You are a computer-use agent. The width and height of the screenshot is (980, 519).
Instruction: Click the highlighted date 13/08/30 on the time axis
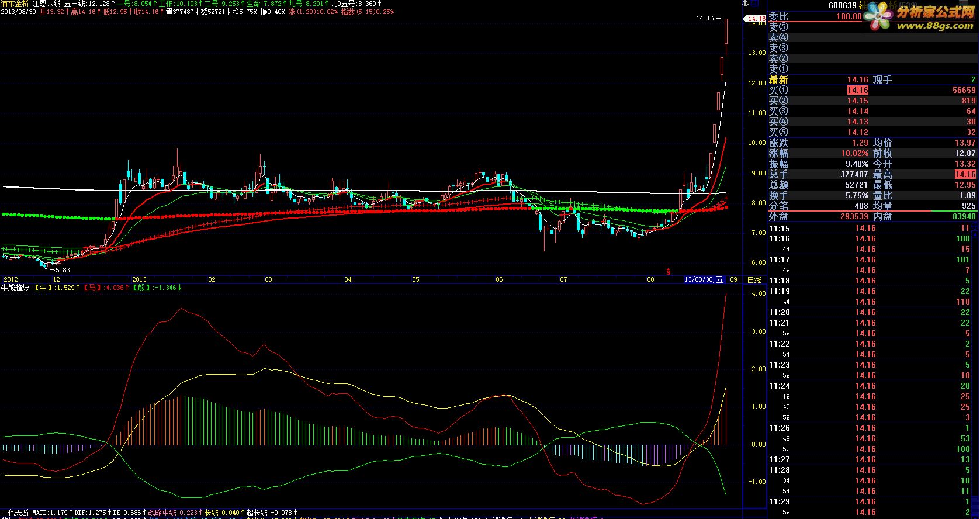click(x=705, y=280)
